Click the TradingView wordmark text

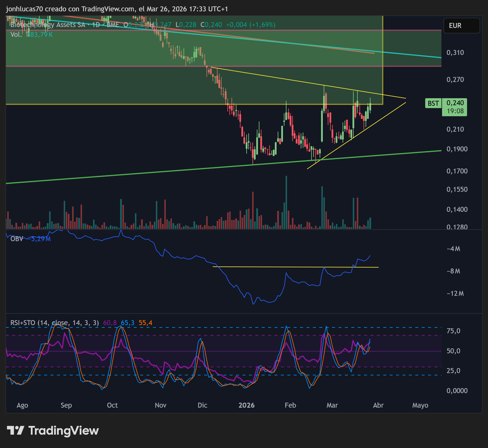pyautogui.click(x=63, y=431)
